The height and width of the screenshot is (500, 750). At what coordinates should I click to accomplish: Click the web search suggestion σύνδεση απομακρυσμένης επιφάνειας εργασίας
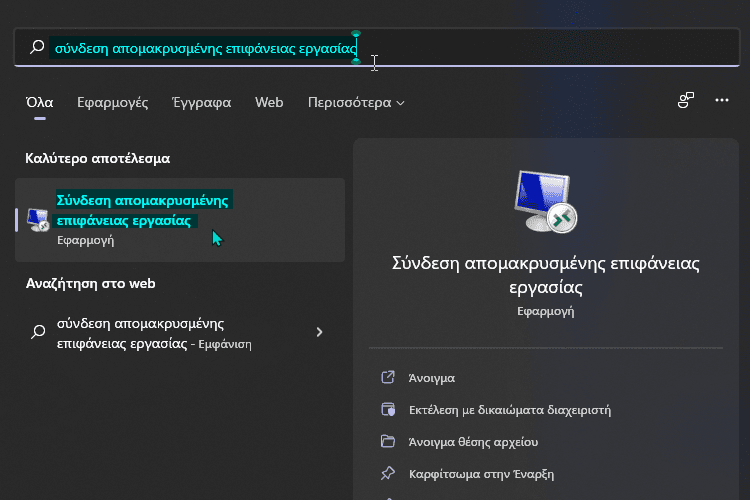[x=180, y=333]
